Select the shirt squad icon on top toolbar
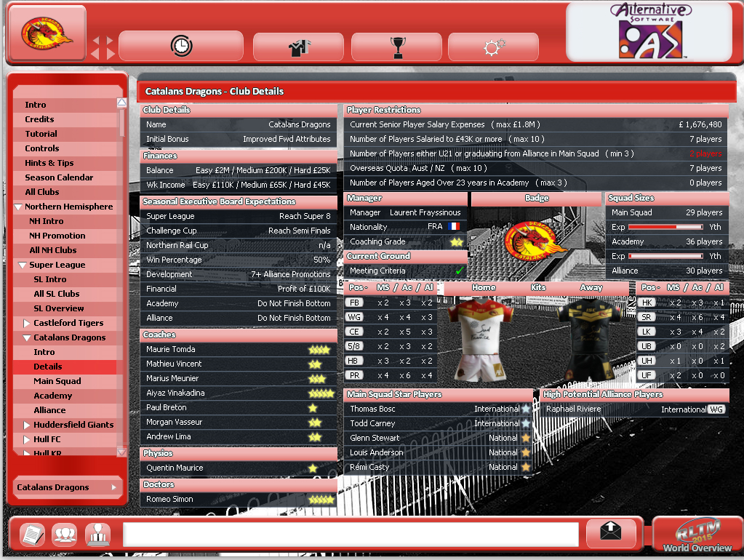 (x=298, y=45)
